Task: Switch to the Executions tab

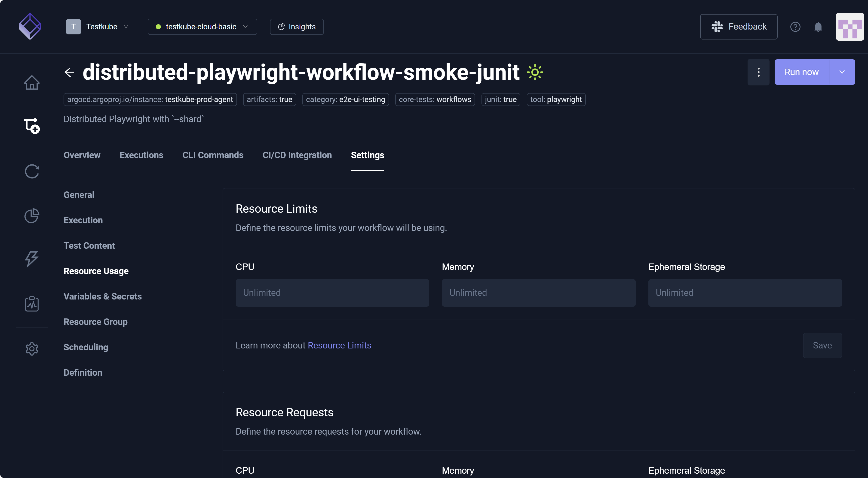Action: click(141, 155)
